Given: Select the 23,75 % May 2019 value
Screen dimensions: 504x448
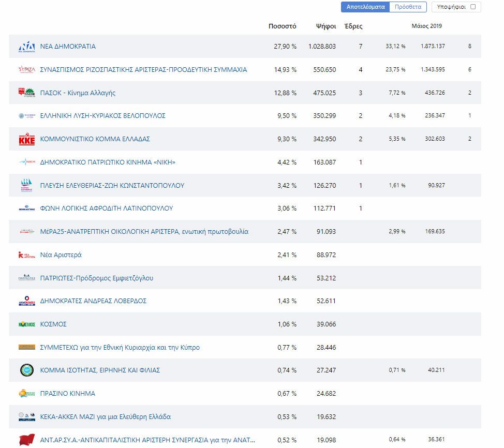Looking at the screenshot, I should (x=395, y=69).
